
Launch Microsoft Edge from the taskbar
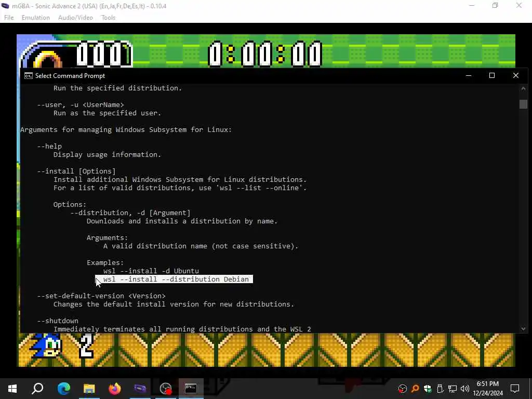(x=63, y=389)
